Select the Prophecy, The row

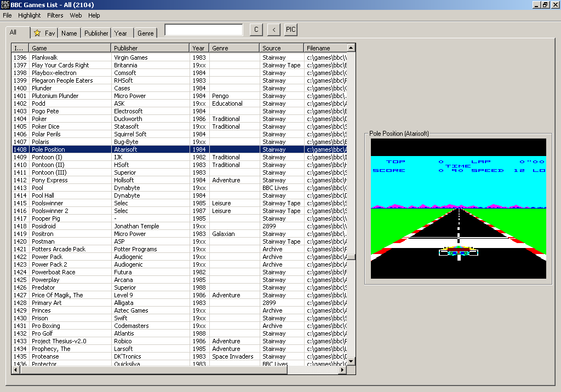tap(179, 349)
